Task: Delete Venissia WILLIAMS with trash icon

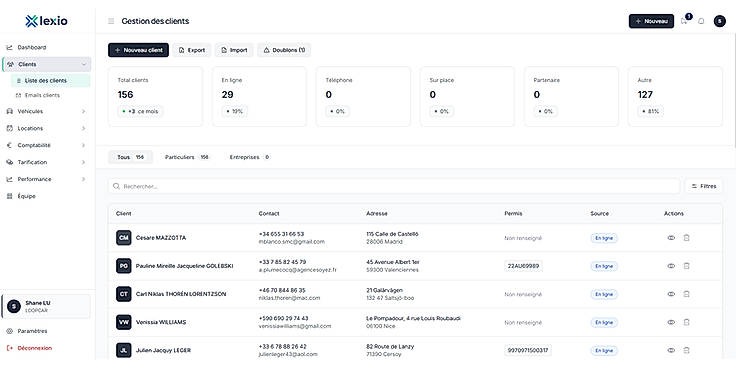Action: pyautogui.click(x=686, y=322)
